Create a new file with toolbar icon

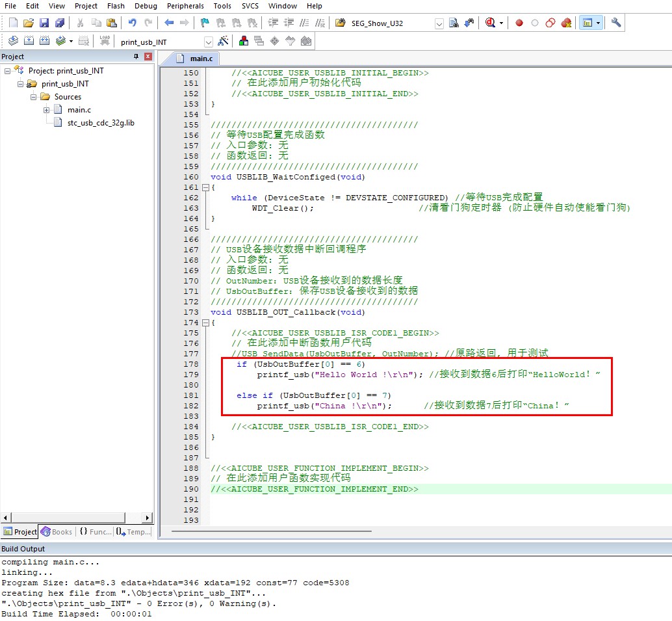tap(13, 23)
